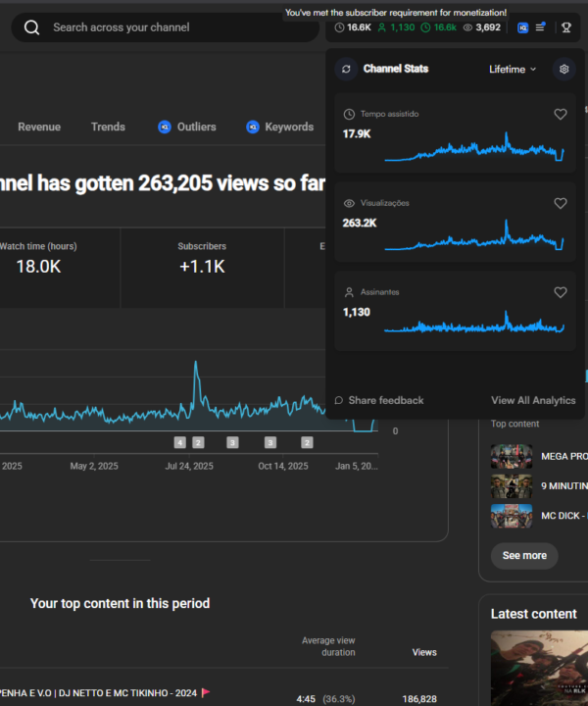The image size is (588, 706).
Task: Click the green 16.6k clock stat
Action: pos(439,27)
